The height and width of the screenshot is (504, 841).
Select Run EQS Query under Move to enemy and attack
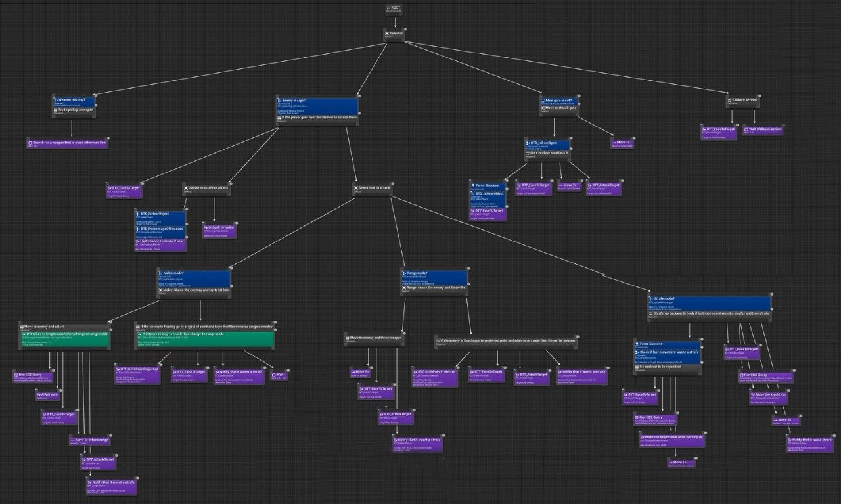tap(34, 376)
